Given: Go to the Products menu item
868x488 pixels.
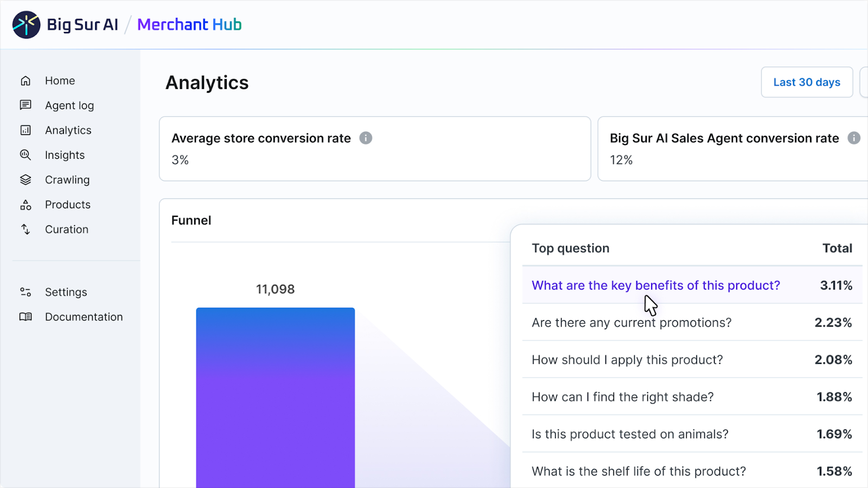Looking at the screenshot, I should coord(68,205).
